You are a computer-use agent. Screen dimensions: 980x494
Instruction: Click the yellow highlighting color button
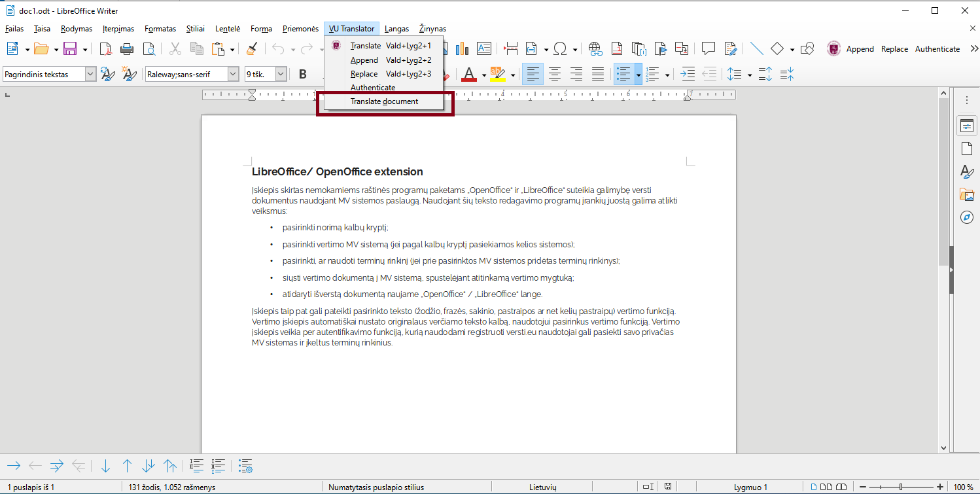click(497, 74)
